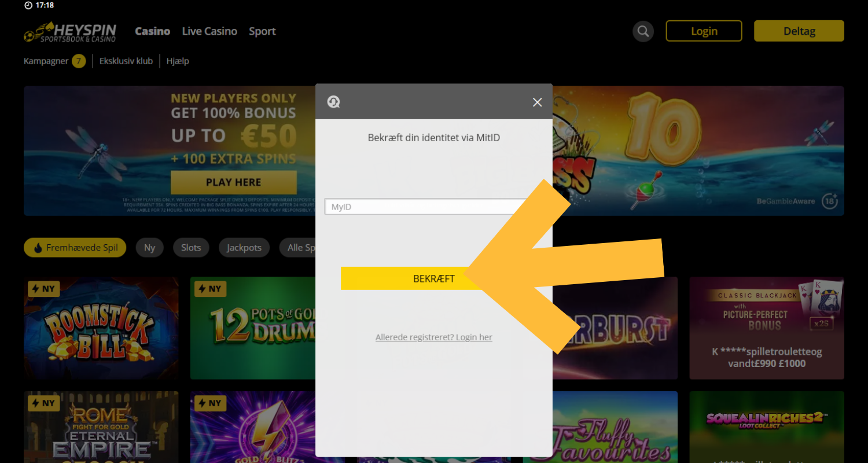
Task: Open the search magnifier icon
Action: [643, 31]
